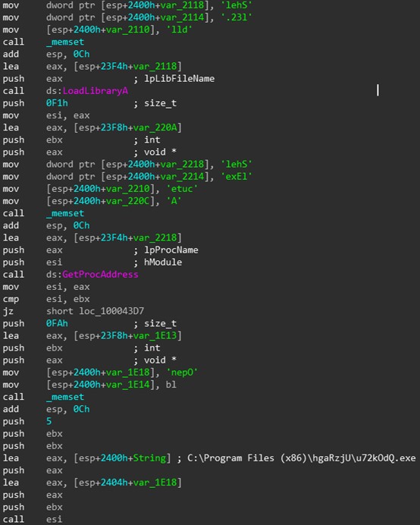The width and height of the screenshot is (420, 525).
Task: Click the GetProcAddress import reference
Action: [x=100, y=275]
